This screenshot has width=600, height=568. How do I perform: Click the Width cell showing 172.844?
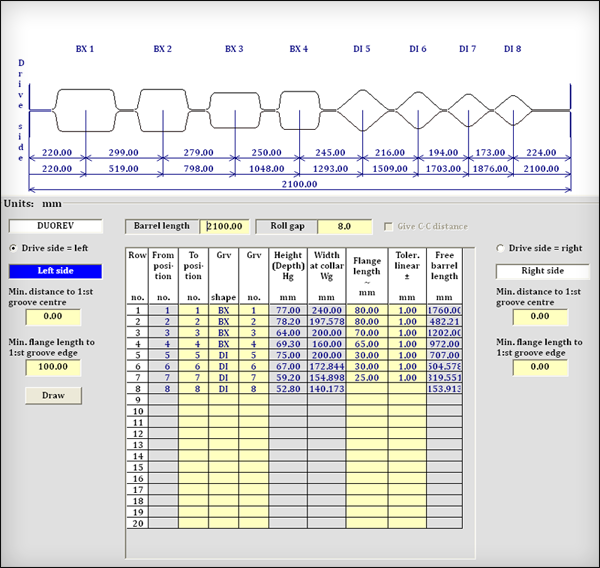(x=327, y=367)
